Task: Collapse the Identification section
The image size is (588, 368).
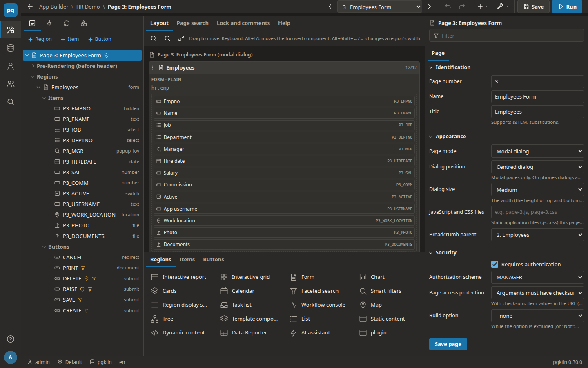Action: point(430,67)
